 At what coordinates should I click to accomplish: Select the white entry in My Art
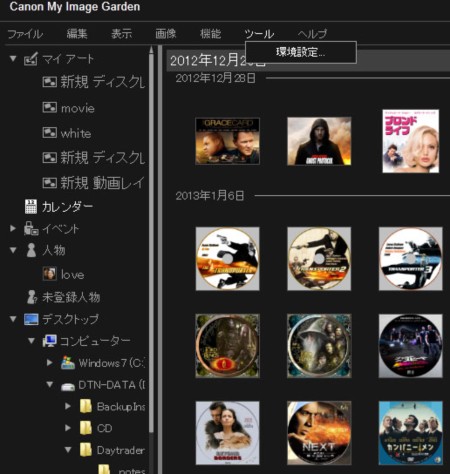pyautogui.click(x=76, y=133)
